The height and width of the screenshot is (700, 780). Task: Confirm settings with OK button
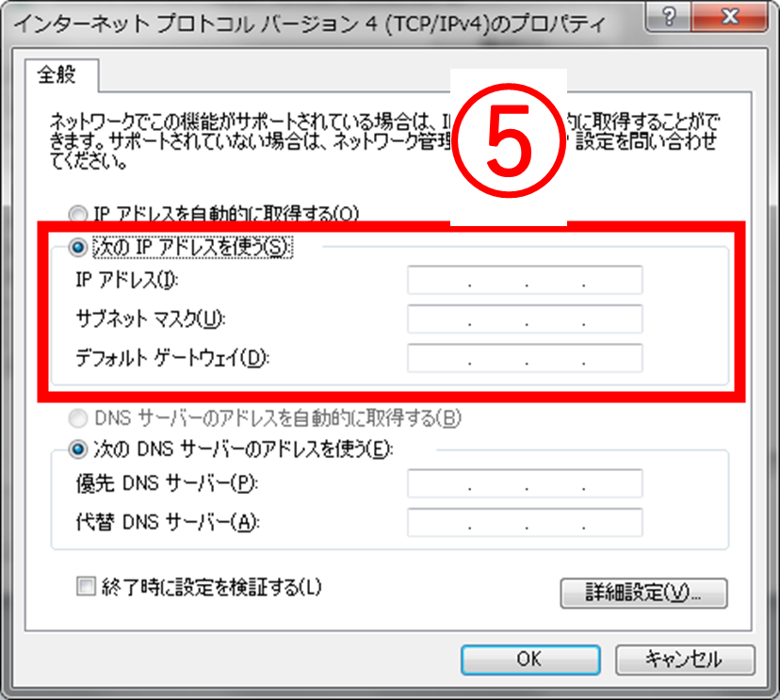(530, 659)
